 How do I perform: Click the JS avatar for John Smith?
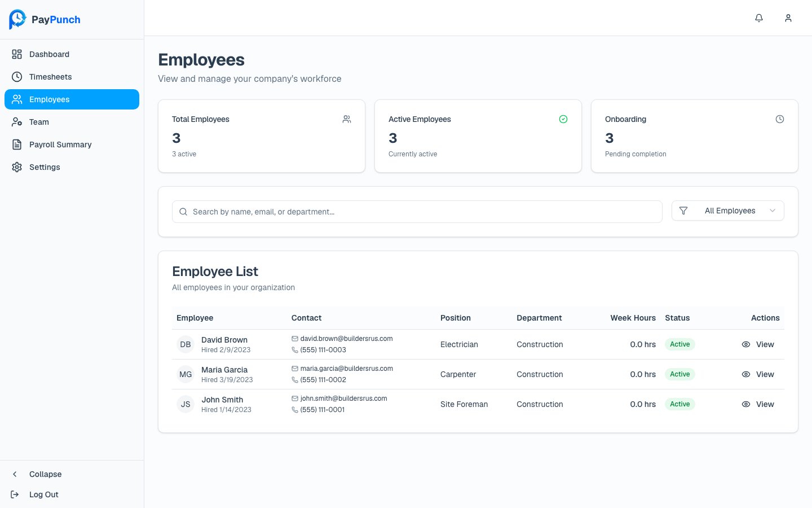[x=186, y=404]
